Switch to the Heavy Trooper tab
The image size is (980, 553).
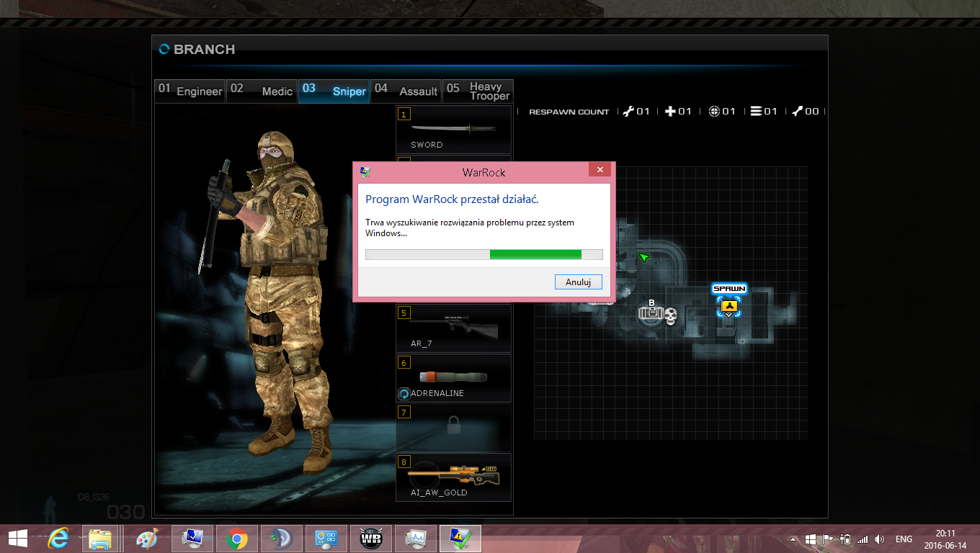pyautogui.click(x=478, y=91)
